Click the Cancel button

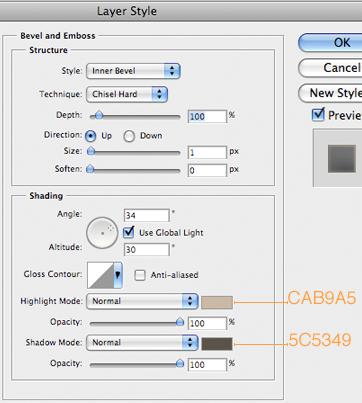pyautogui.click(x=330, y=68)
